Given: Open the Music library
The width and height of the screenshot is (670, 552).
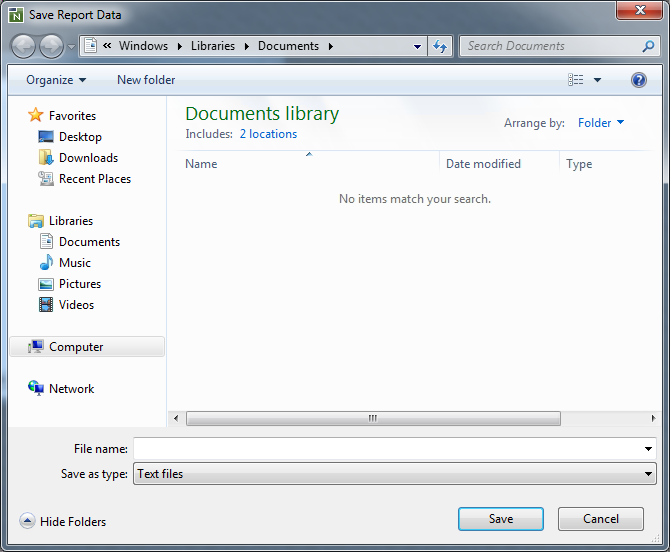Looking at the screenshot, I should pos(74,263).
